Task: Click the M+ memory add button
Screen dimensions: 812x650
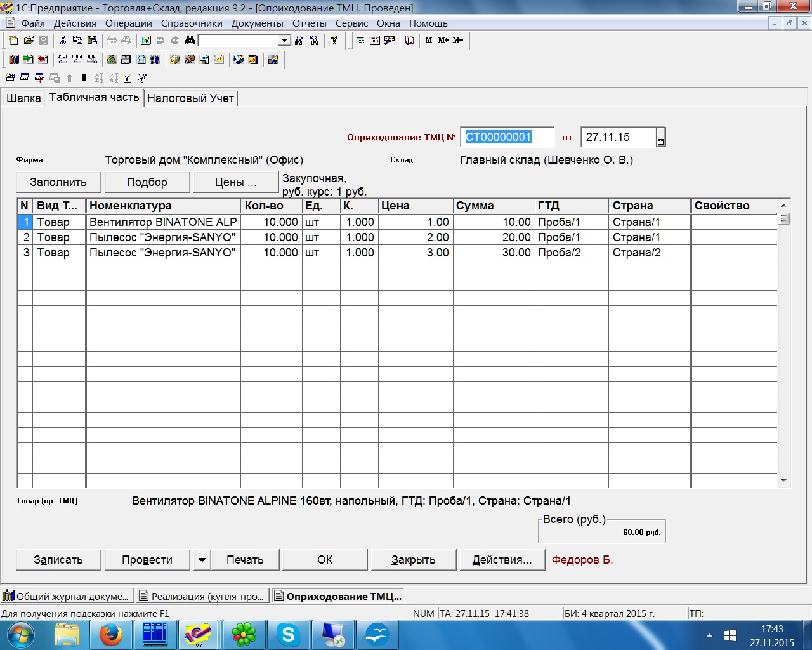Action: (x=443, y=41)
